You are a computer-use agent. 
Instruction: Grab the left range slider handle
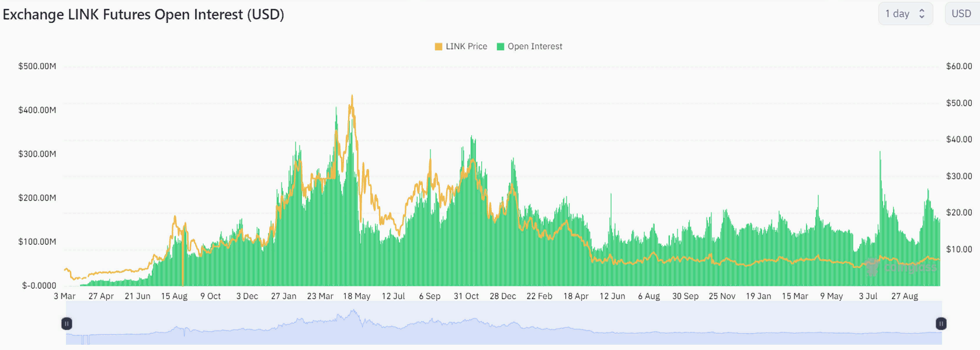(x=67, y=324)
